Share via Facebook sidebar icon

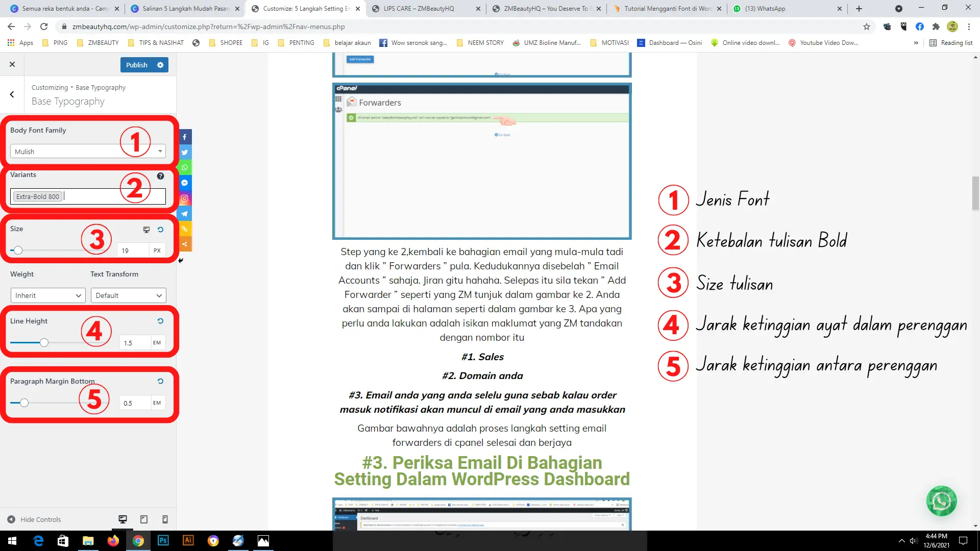185,137
